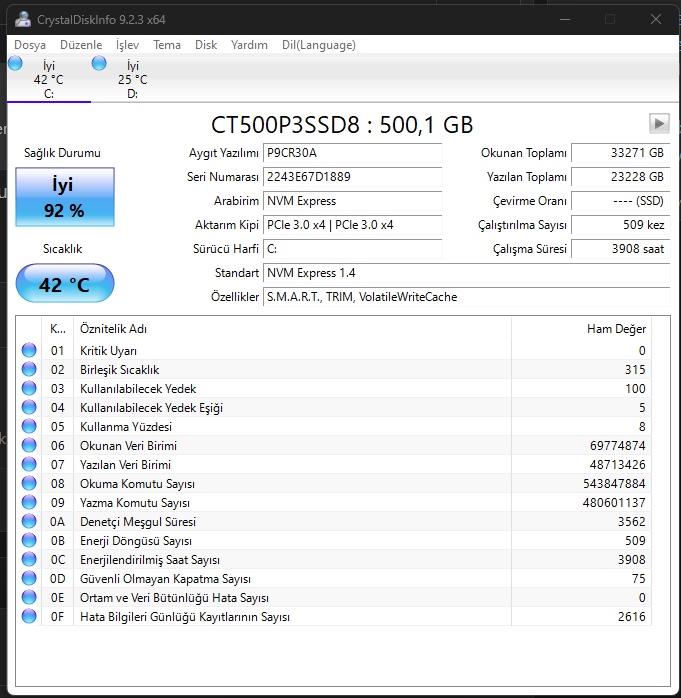Screen dimensions: 681x698
Task: Click Çevirme Oranı value ---- (SSD)
Action: point(620,201)
